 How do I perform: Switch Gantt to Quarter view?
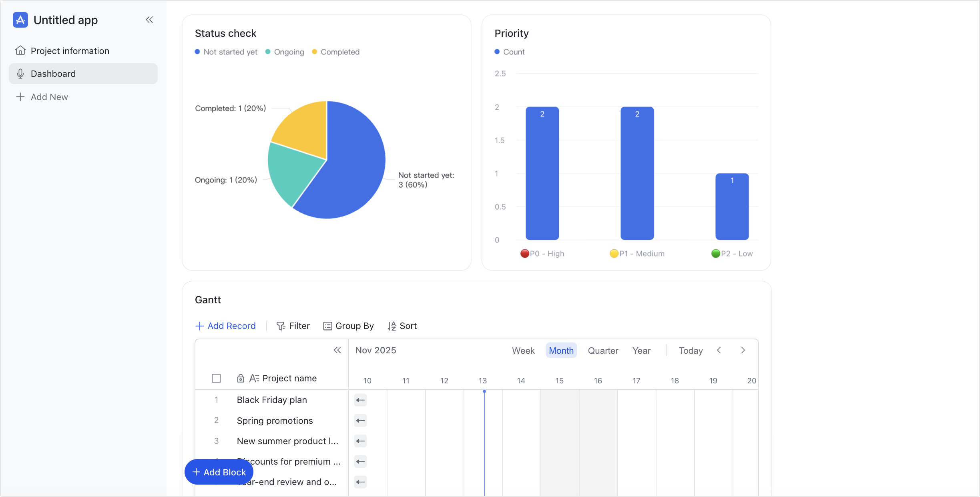(x=603, y=351)
